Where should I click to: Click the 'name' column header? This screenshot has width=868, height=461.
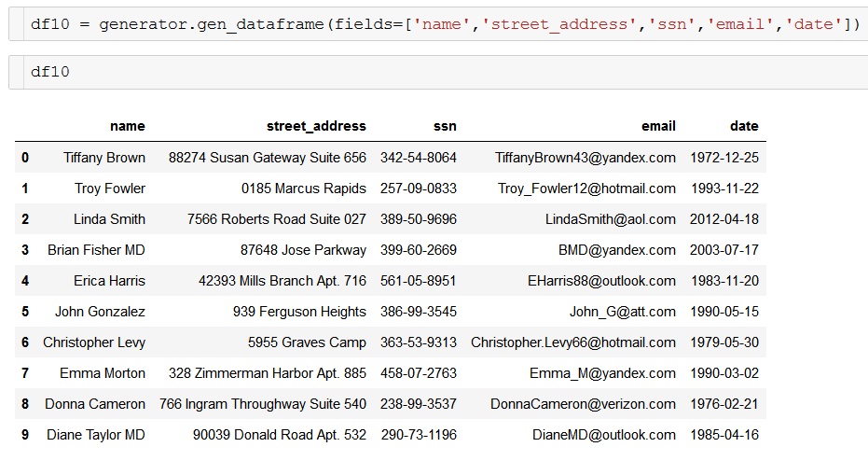(x=128, y=126)
